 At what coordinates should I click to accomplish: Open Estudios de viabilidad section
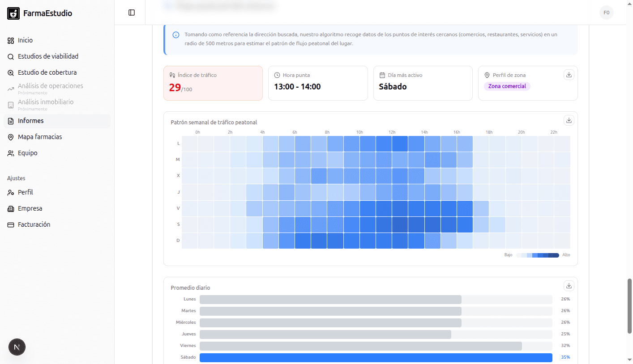(48, 56)
